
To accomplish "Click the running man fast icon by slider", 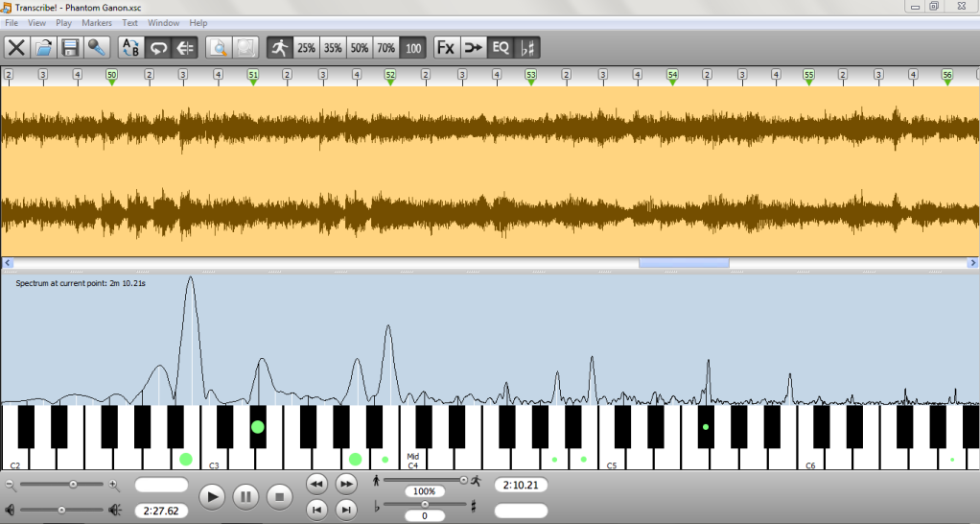I will [x=477, y=480].
